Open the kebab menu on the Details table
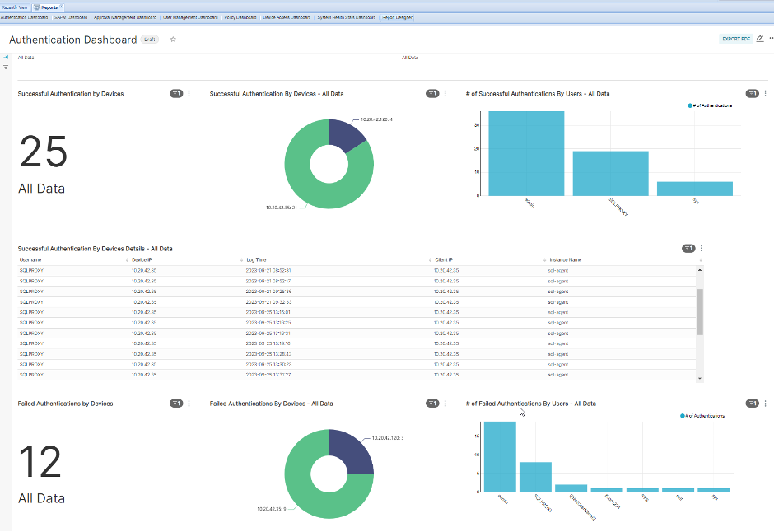This screenshot has height=532, width=774. pos(702,248)
